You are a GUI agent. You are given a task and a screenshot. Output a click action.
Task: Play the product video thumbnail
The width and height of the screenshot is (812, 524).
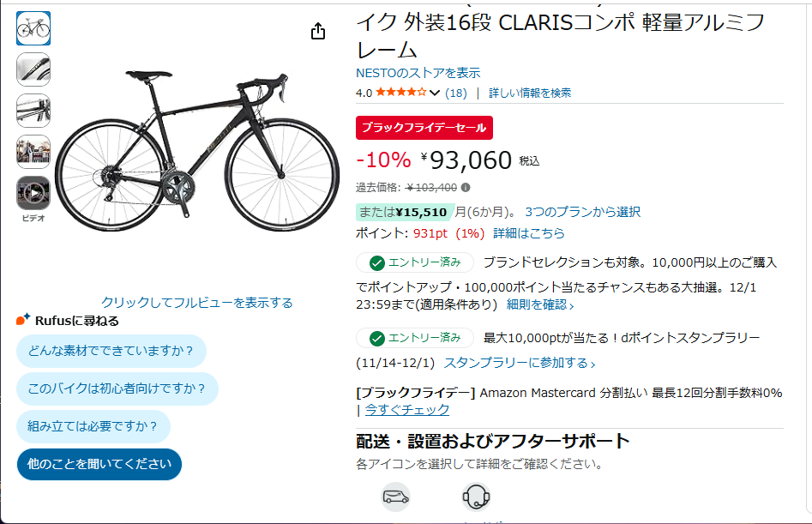[33, 193]
